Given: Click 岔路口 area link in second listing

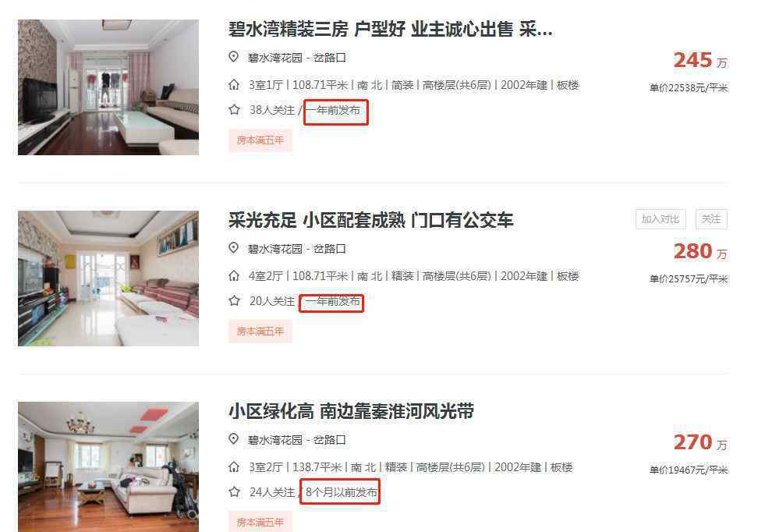Looking at the screenshot, I should [x=330, y=249].
